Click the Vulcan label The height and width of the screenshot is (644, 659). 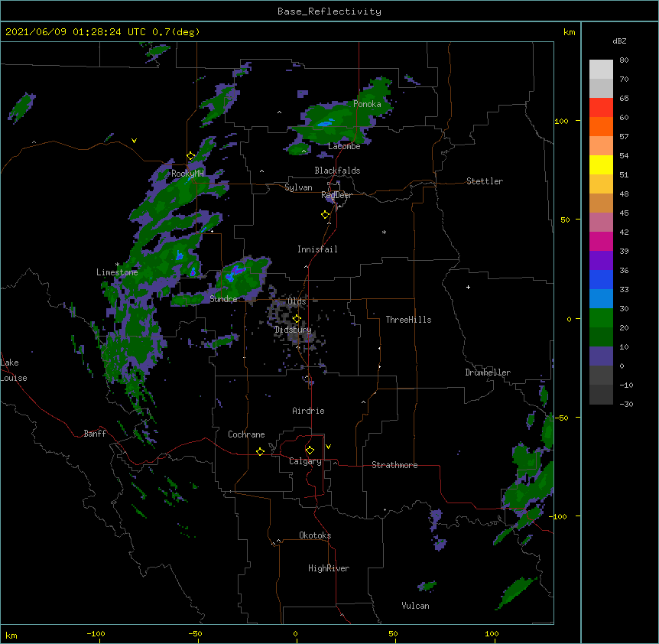tap(415, 606)
